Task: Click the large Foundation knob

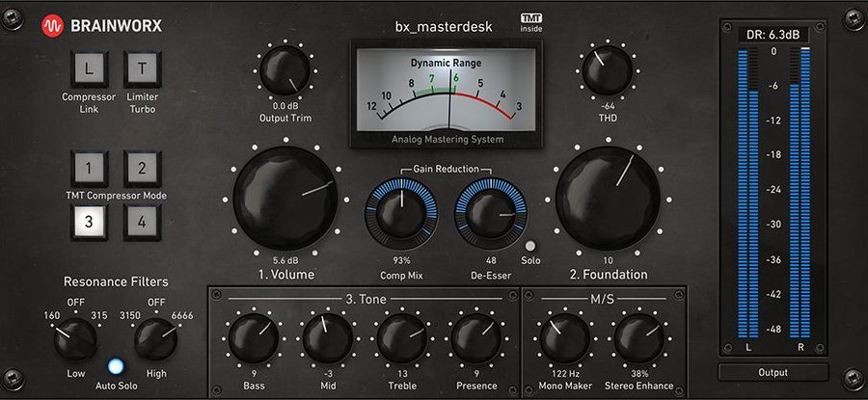Action: [x=608, y=199]
